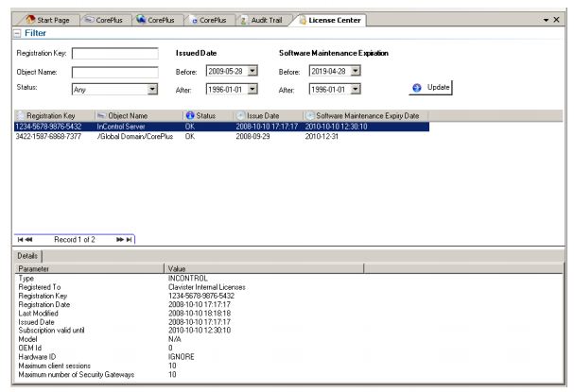Switch to the Start Page tab

44,20
